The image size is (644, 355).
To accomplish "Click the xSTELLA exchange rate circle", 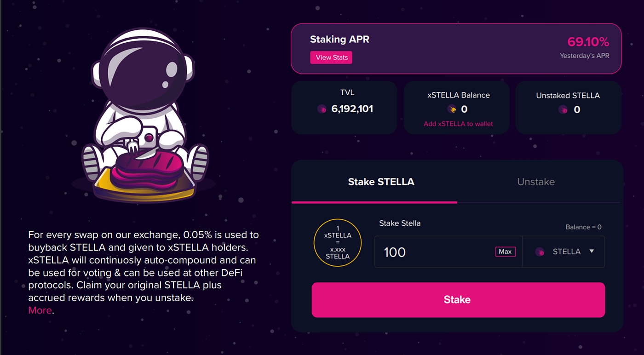I will coord(338,243).
